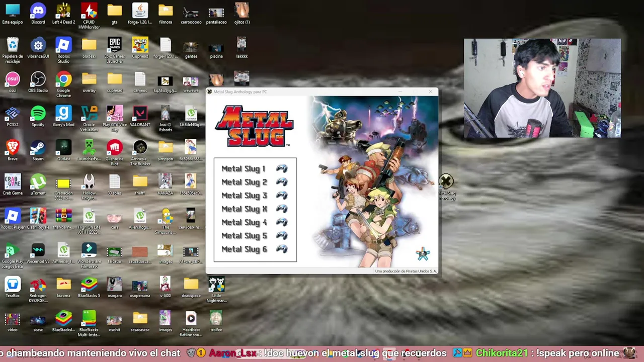Open the filmora folder
Screen dimensions: 644x362
point(166,14)
